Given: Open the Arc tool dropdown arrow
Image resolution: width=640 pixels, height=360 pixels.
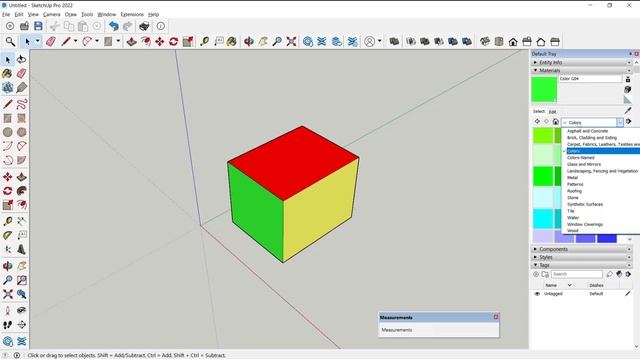Looking at the screenshot, I should pos(97,41).
